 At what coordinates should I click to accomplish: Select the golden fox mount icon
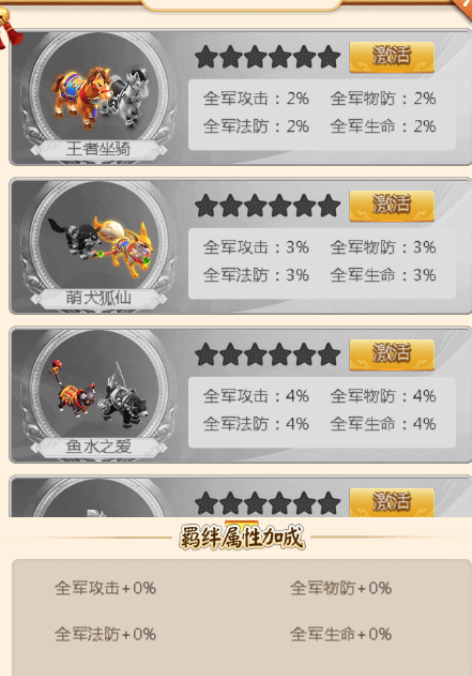tap(124, 247)
